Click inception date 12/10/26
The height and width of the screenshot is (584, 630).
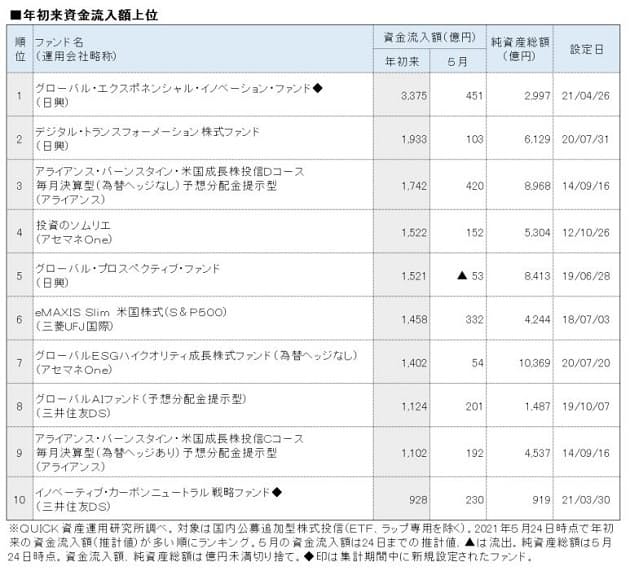(585, 233)
